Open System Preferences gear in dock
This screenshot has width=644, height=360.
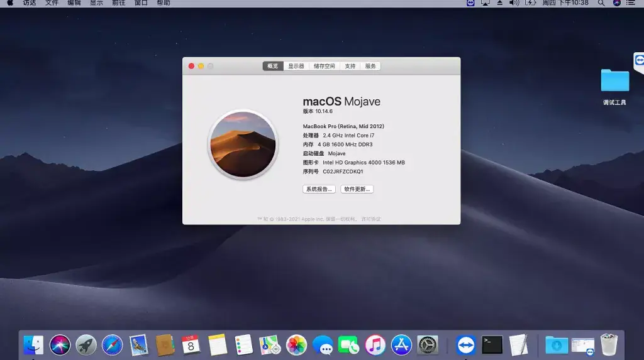click(428, 345)
